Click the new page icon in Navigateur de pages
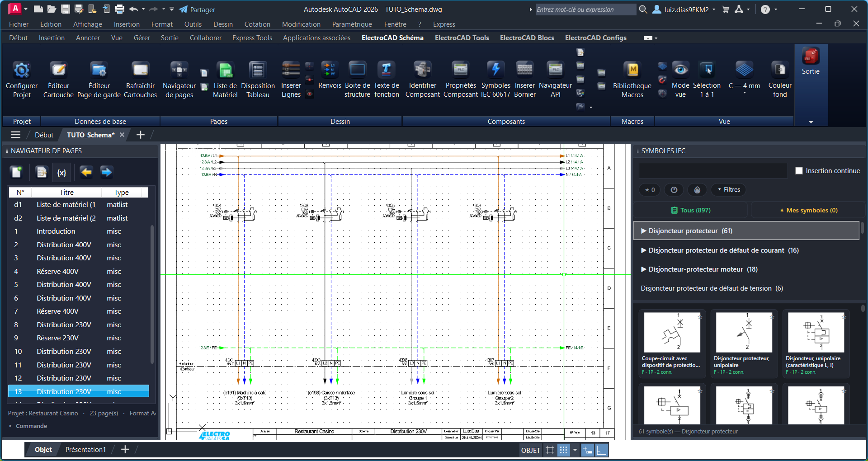This screenshot has height=461, width=868. (17, 172)
